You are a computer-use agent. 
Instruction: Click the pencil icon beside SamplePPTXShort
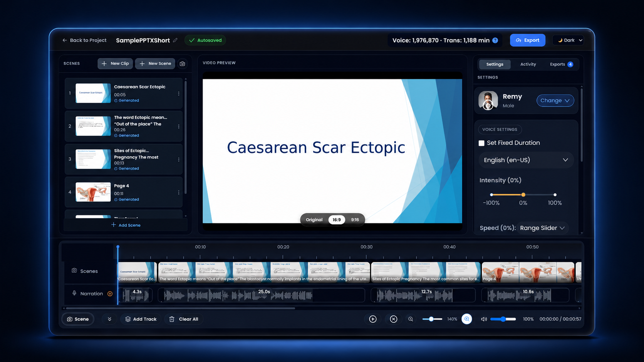coord(175,40)
